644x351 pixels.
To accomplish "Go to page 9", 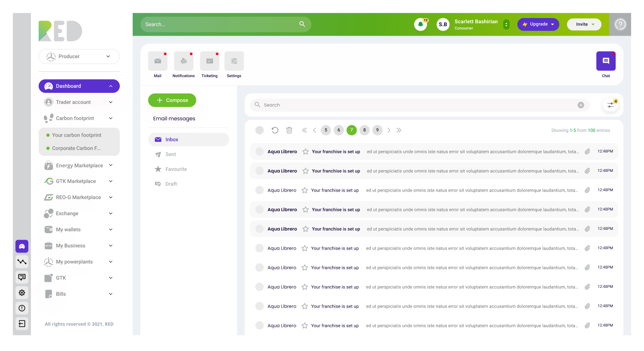I will [x=377, y=130].
